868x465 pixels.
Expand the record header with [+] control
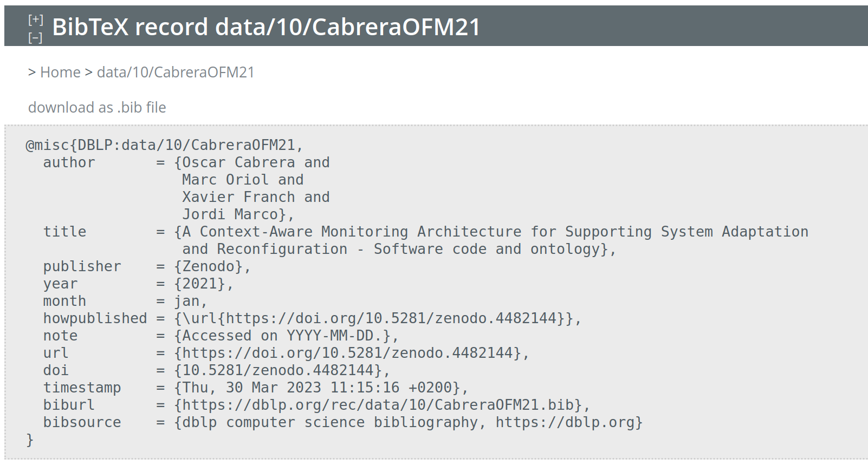click(35, 18)
